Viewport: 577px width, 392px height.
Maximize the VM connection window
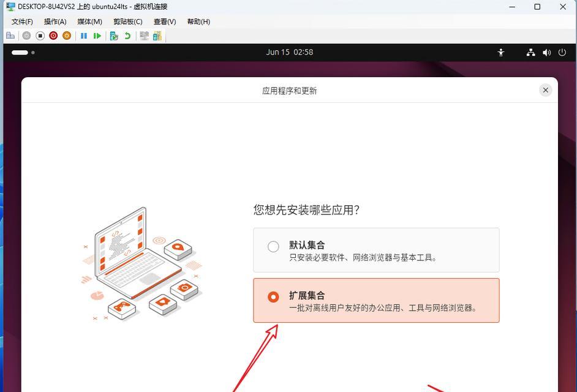coord(537,7)
